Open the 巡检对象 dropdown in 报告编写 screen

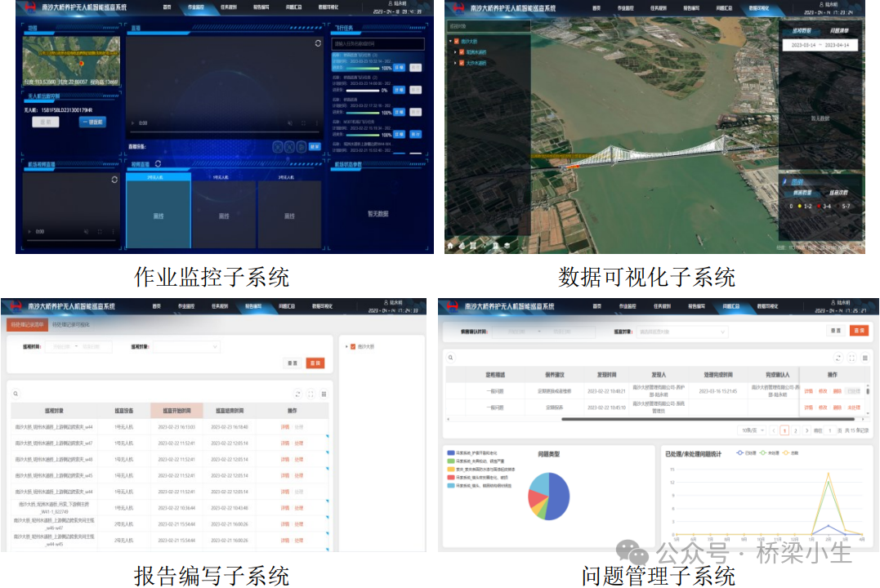pyautogui.click(x=186, y=347)
